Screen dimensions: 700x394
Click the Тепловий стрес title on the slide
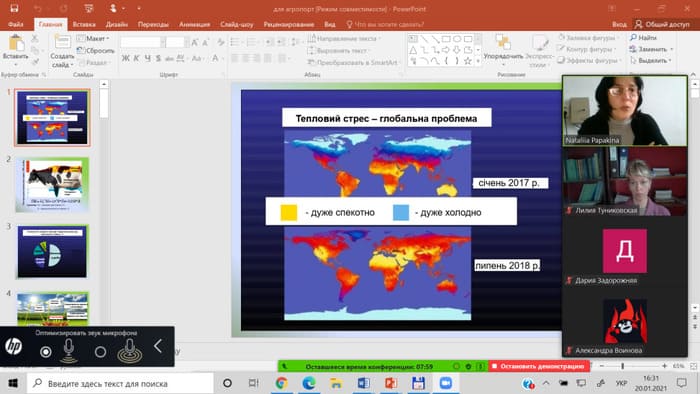click(387, 118)
